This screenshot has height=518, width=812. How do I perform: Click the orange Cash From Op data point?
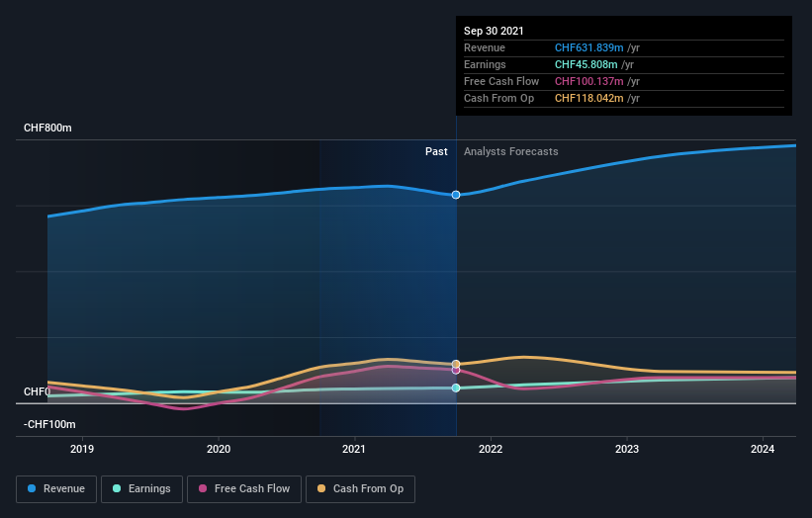[456, 364]
